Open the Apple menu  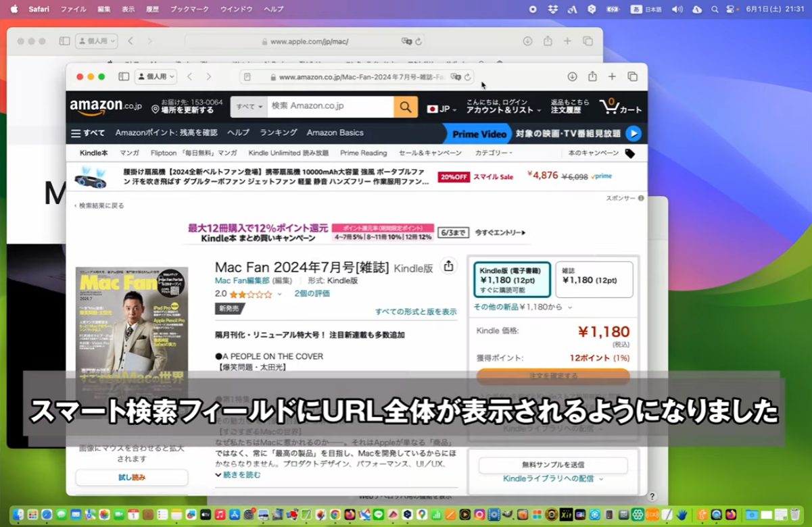pos(14,9)
